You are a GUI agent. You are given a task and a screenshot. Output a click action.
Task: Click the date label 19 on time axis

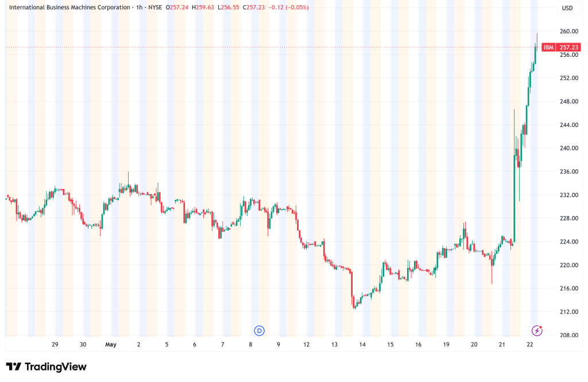click(x=446, y=345)
